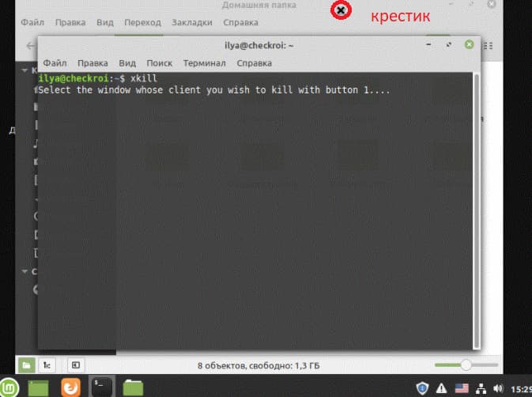The image size is (532, 397).
Task: Click the green show desktop panel icon
Action: pyautogui.click(x=38, y=388)
